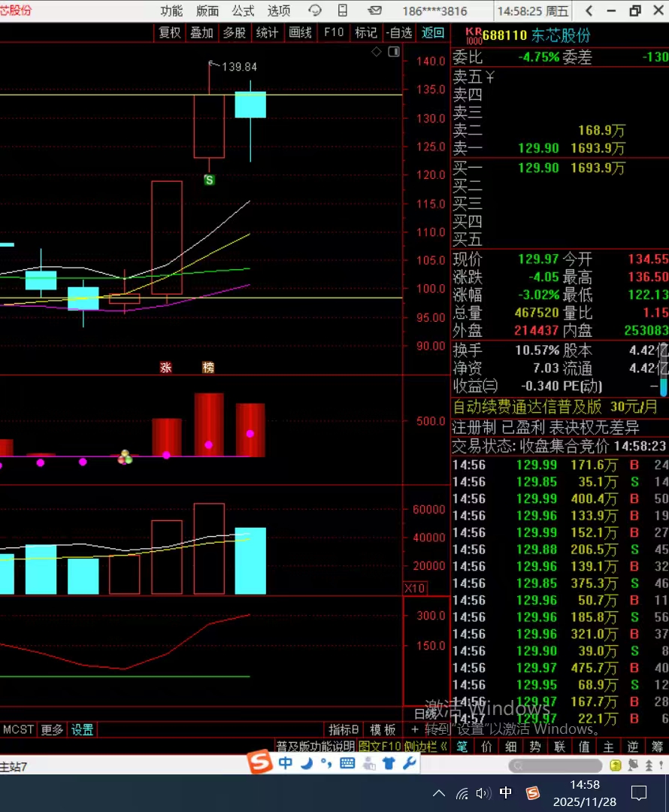Click the 涨 marker on chart
Viewport: 669px width, 812px height.
pos(165,368)
